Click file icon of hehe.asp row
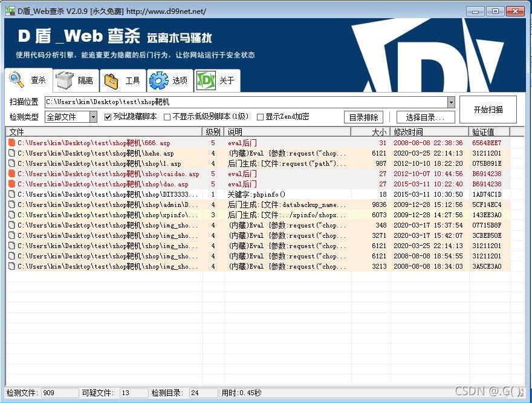The width and height of the screenshot is (532, 403). [12, 153]
